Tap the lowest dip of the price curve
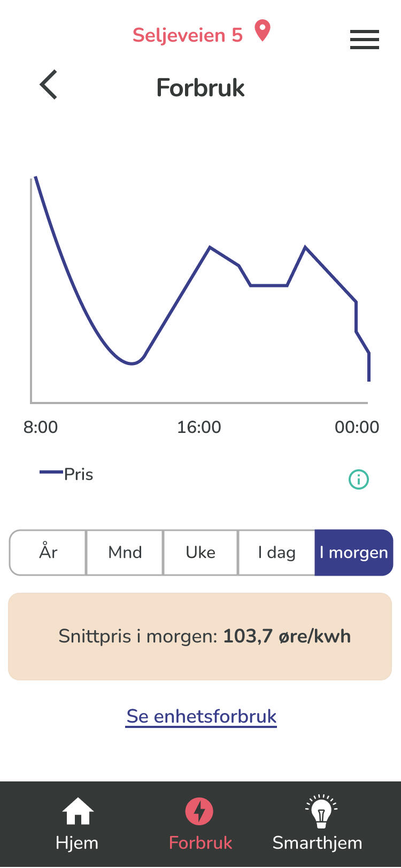The width and height of the screenshot is (401, 868). [132, 363]
